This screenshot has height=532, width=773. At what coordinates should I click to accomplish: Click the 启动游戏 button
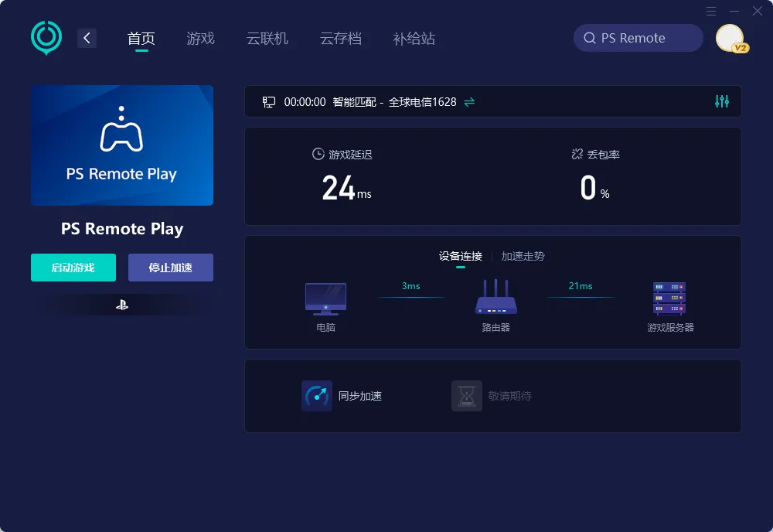point(73,268)
